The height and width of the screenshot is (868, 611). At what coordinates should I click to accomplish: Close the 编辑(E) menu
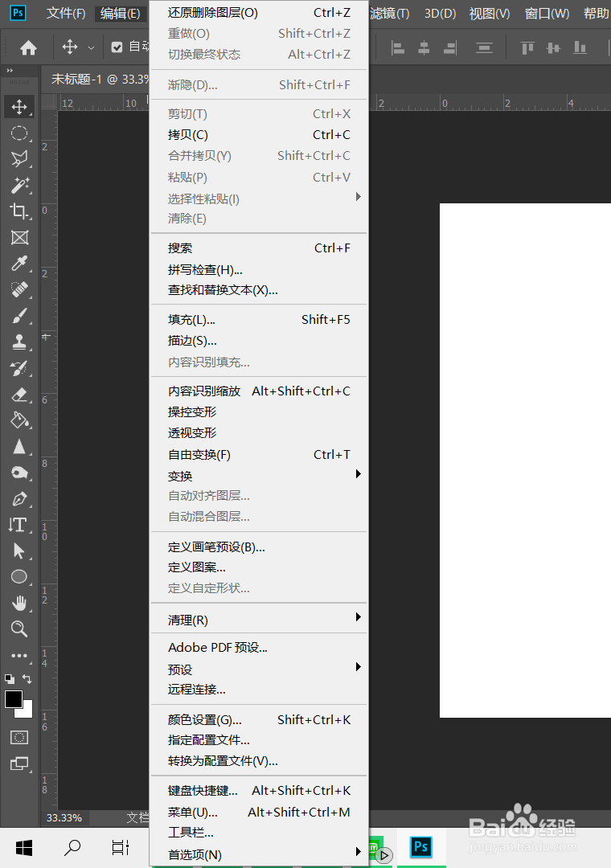click(121, 14)
